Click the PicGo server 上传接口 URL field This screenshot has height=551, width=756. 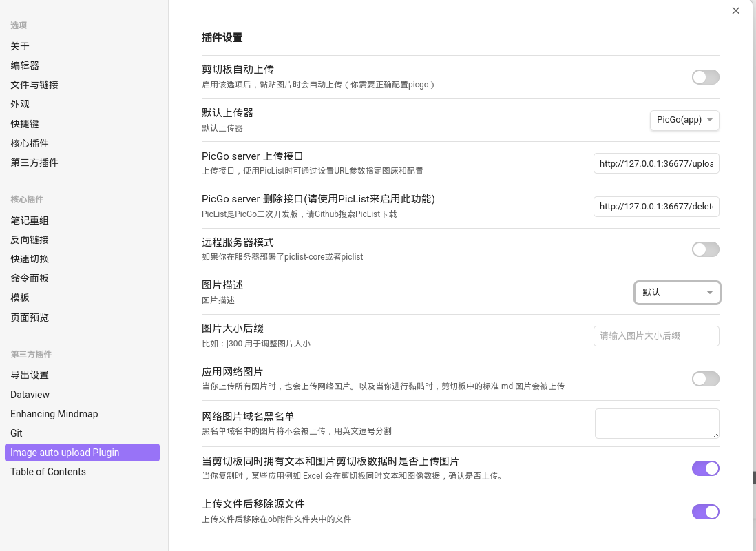coord(656,163)
